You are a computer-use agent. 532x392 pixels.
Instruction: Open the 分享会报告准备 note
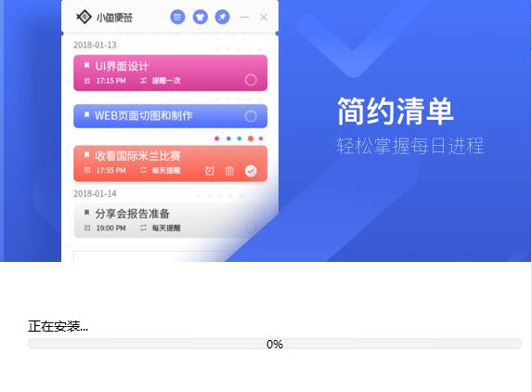(170, 220)
